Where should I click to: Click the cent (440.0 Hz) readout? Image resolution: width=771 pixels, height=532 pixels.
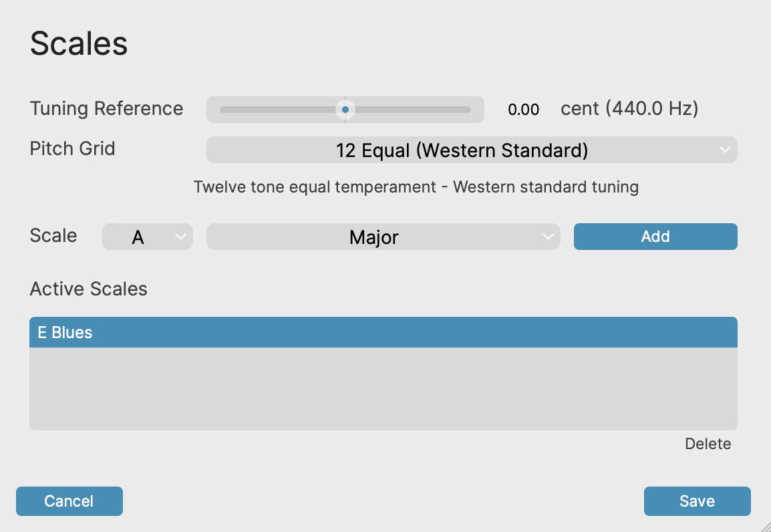[629, 108]
